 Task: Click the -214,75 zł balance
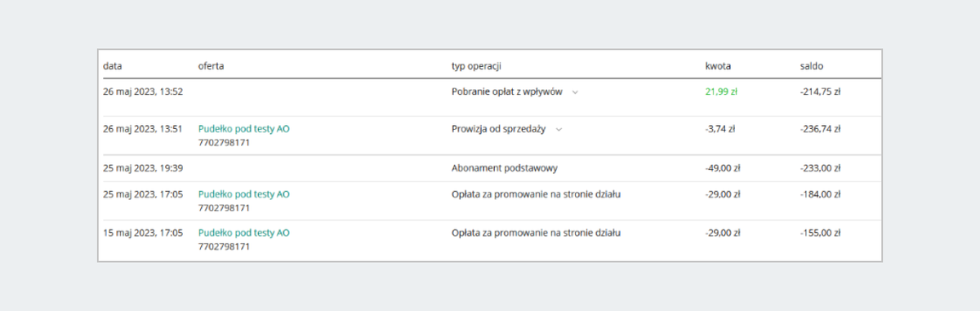pyautogui.click(x=821, y=92)
